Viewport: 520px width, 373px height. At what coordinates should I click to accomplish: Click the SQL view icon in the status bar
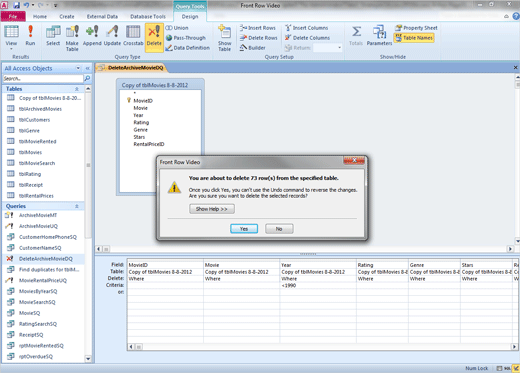[507, 368]
